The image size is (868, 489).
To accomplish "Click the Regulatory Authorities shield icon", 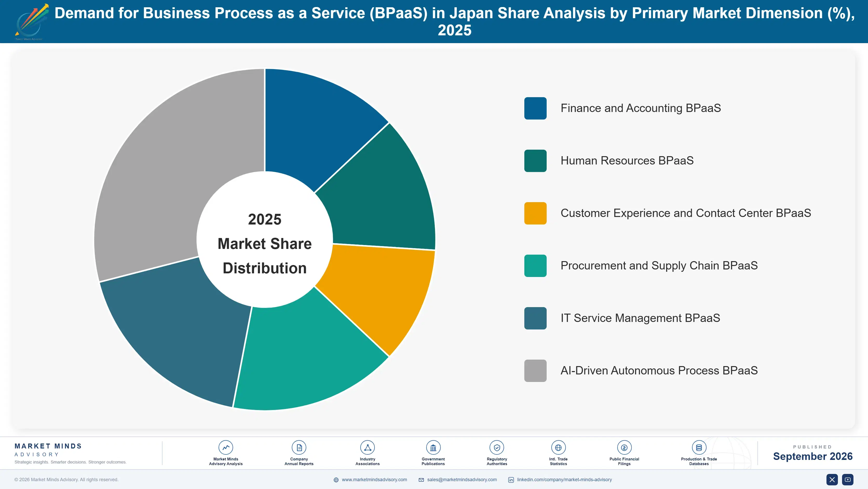I will 497,447.
